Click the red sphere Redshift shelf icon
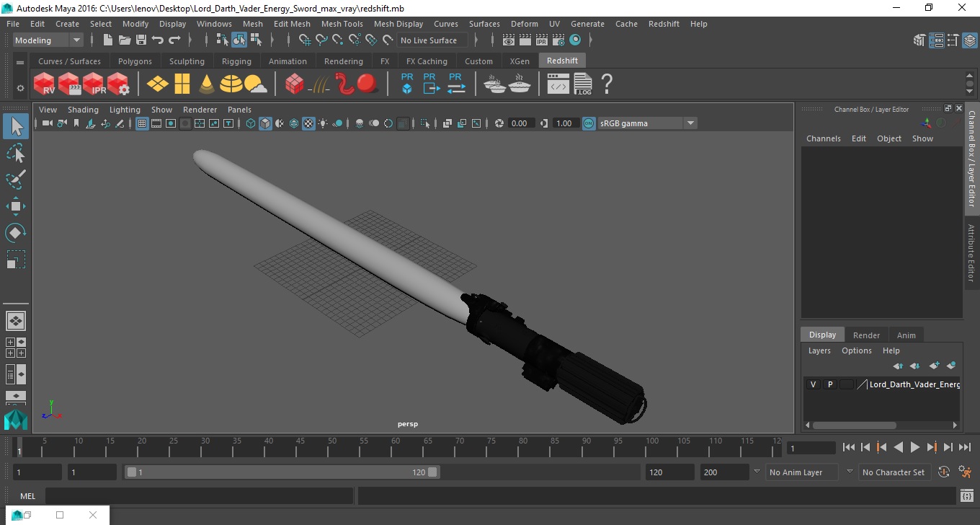The width and height of the screenshot is (980, 525). coord(367,84)
